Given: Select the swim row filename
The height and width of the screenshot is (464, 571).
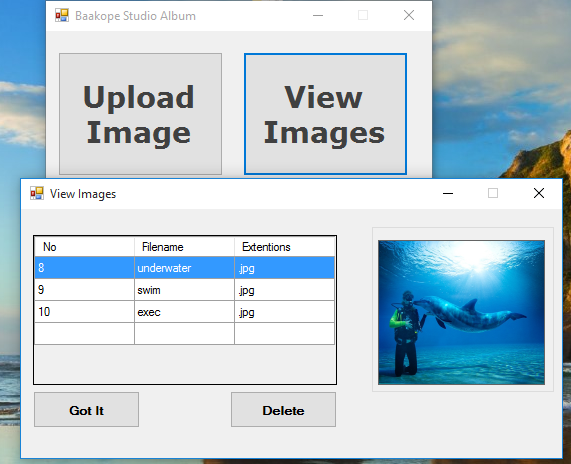Looking at the screenshot, I should (x=184, y=290).
